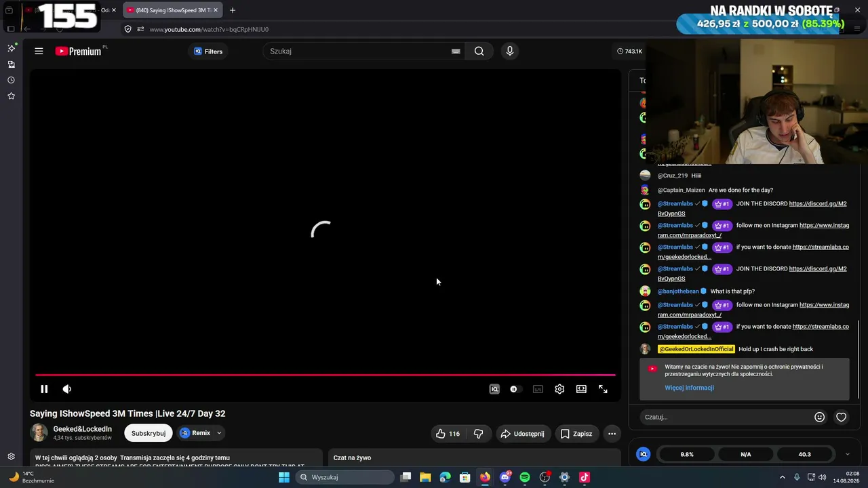Toggle the autoplay switch in player
Image resolution: width=868 pixels, height=488 pixels.
click(x=515, y=389)
